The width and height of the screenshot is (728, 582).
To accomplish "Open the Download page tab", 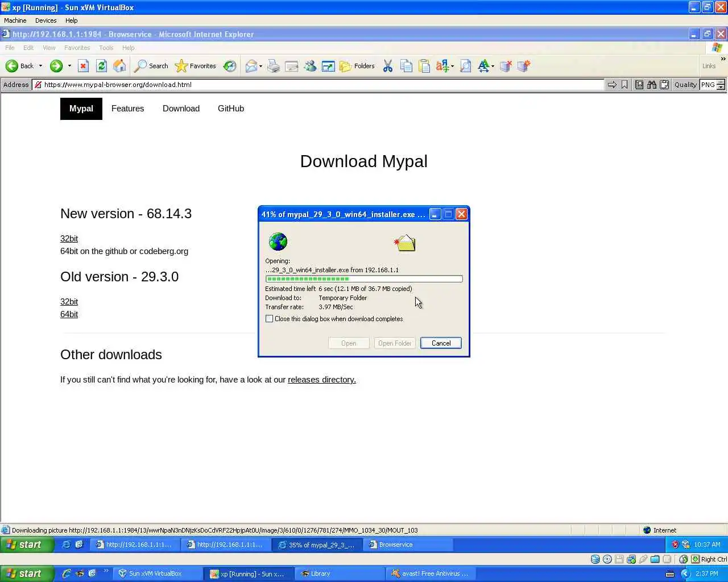I will tap(181, 109).
